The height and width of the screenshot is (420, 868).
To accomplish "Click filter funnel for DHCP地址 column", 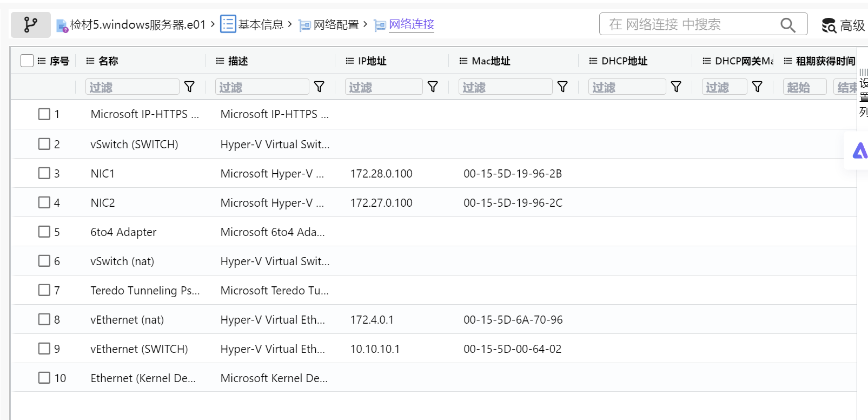I will 676,87.
